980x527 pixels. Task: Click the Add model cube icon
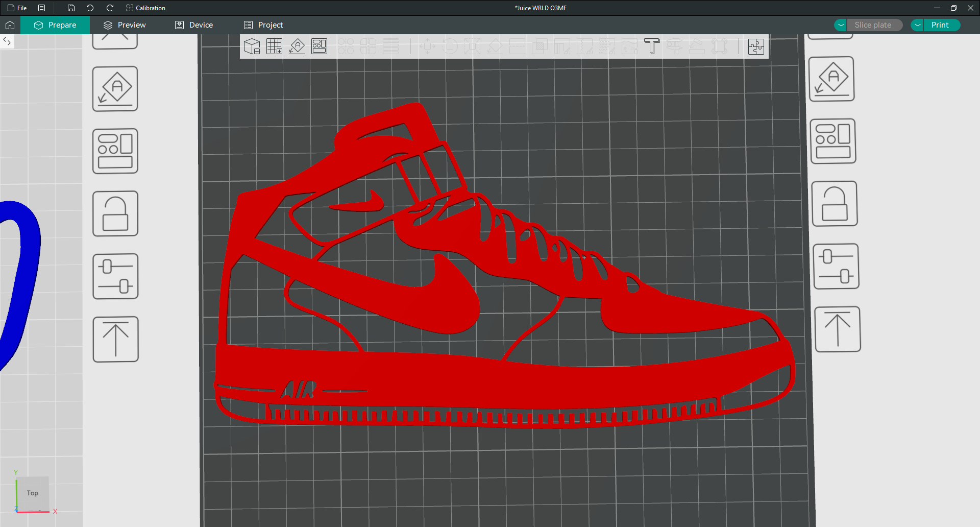[x=252, y=46]
